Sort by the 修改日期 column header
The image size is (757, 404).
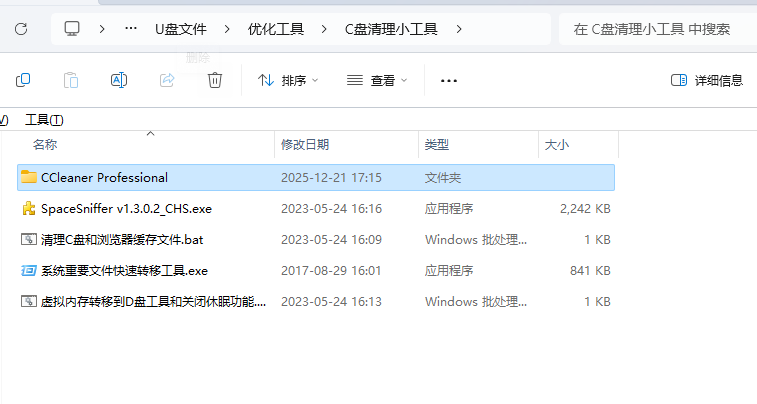[305, 144]
